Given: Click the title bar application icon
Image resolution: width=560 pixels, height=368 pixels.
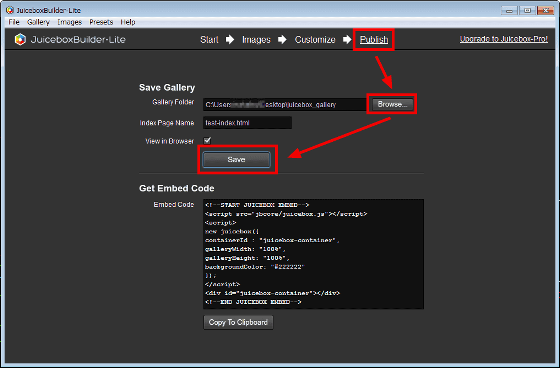Looking at the screenshot, I should (x=10, y=10).
